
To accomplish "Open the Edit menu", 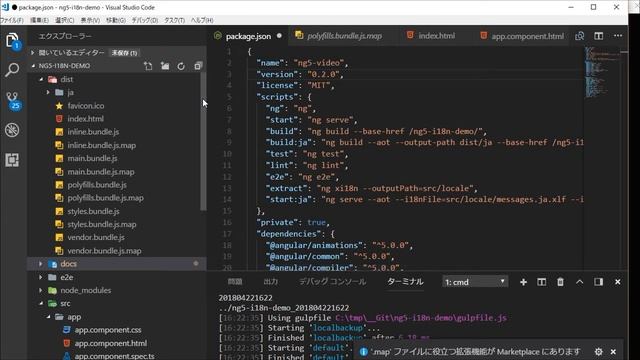I will coord(39,20).
